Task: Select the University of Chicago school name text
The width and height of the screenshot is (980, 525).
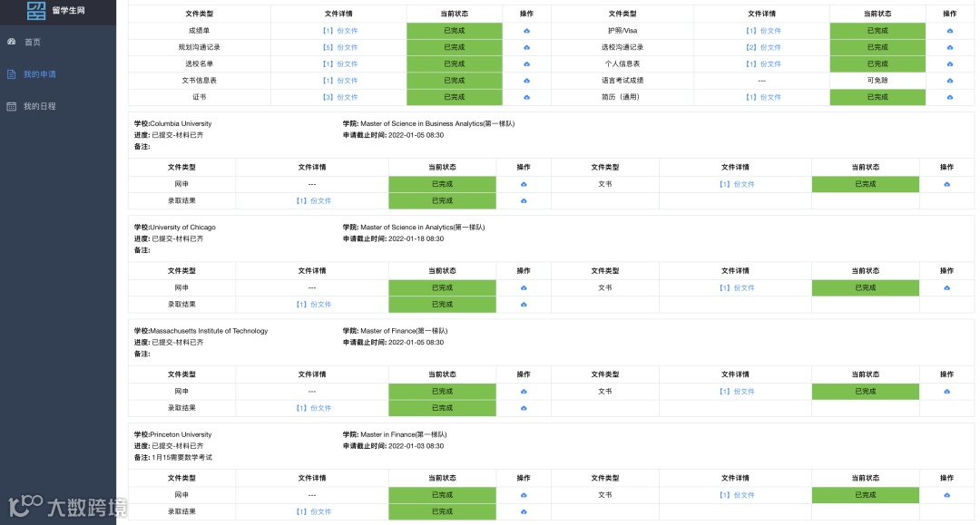Action: [182, 228]
